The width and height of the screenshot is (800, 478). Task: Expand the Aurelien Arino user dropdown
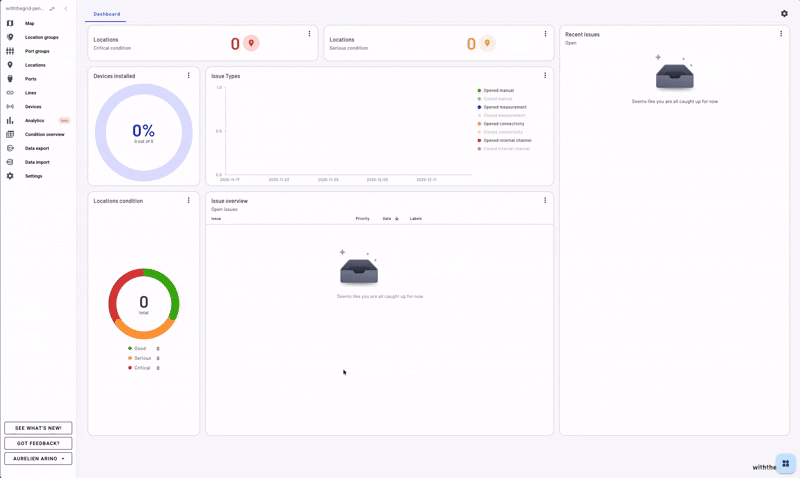tap(38, 458)
